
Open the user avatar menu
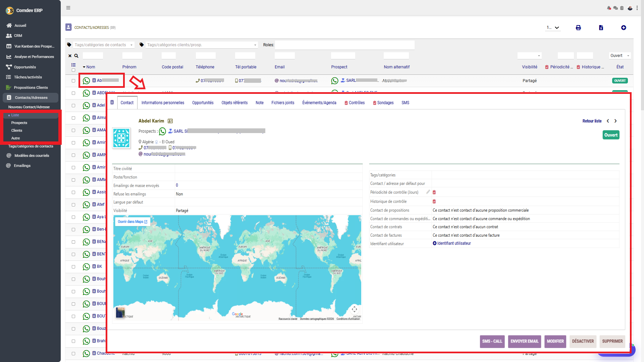(630, 8)
